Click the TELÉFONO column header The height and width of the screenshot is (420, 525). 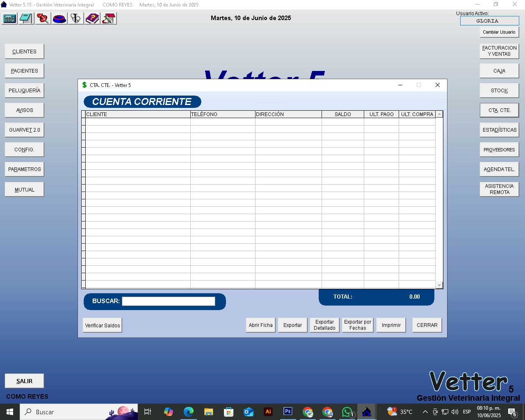[223, 114]
